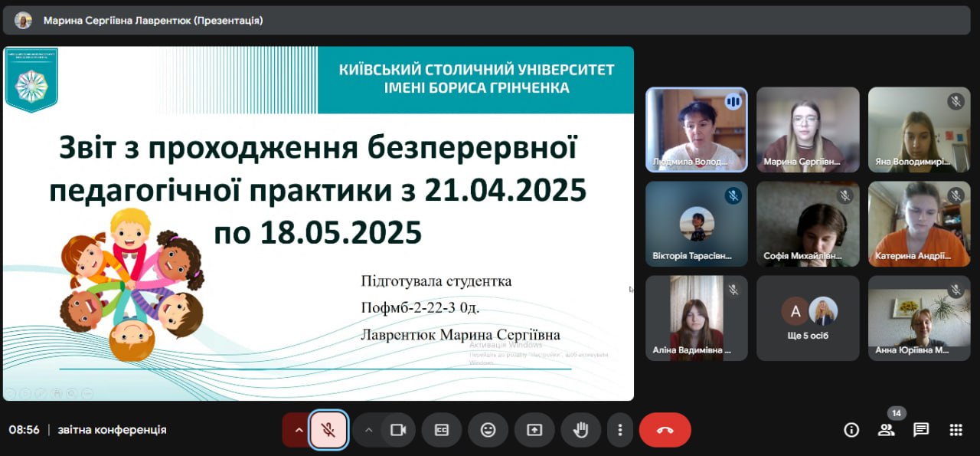Open meeting details info icon
980x456 pixels.
(851, 430)
